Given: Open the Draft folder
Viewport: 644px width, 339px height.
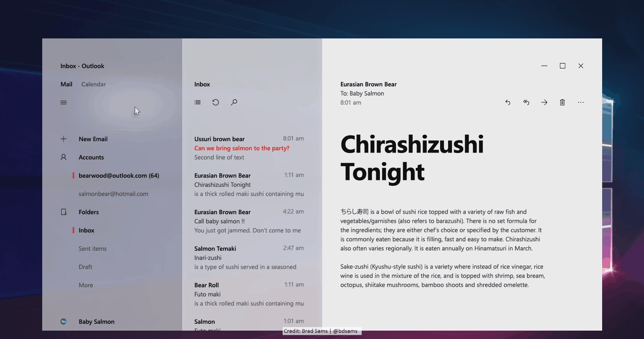Looking at the screenshot, I should (86, 267).
